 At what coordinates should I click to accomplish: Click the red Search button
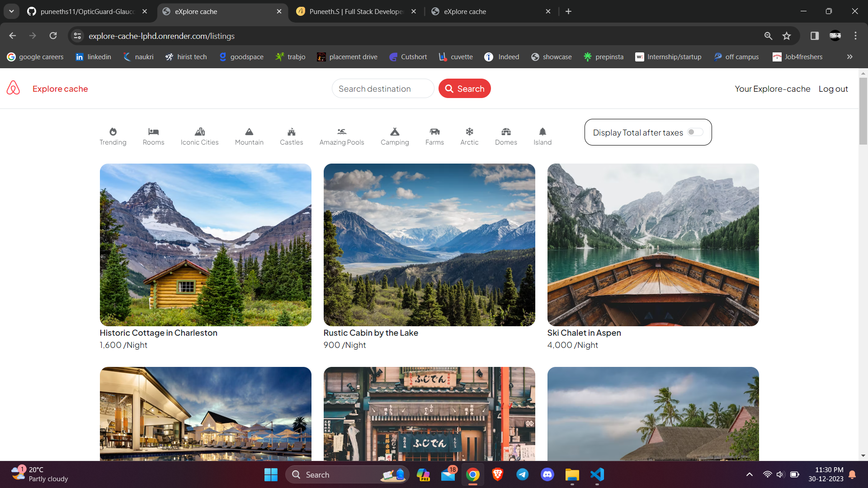click(465, 89)
